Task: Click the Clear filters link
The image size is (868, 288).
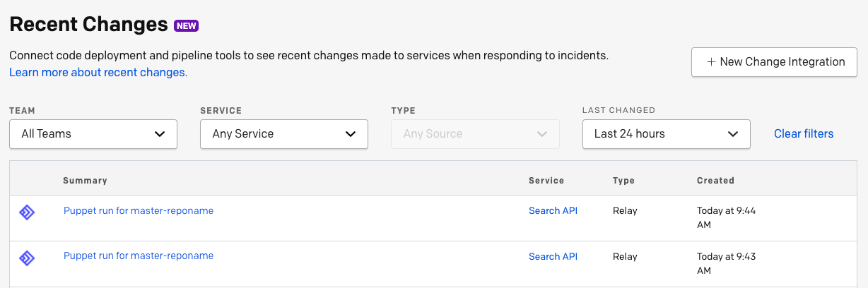Action: point(804,133)
